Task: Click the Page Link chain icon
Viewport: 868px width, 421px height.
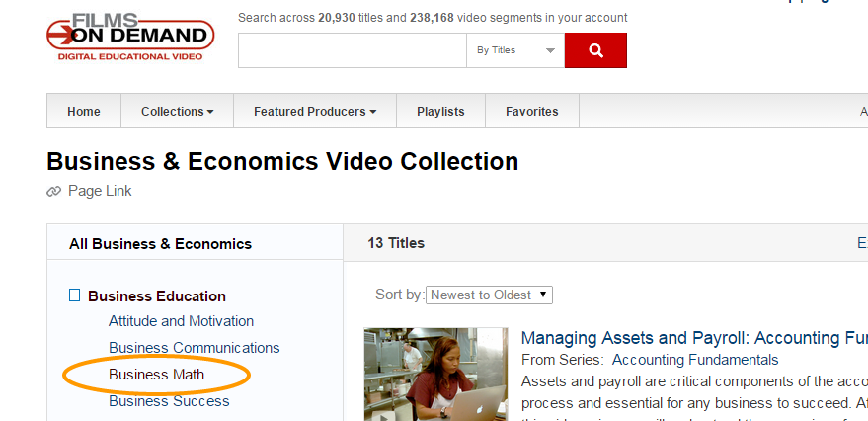Action: point(53,192)
